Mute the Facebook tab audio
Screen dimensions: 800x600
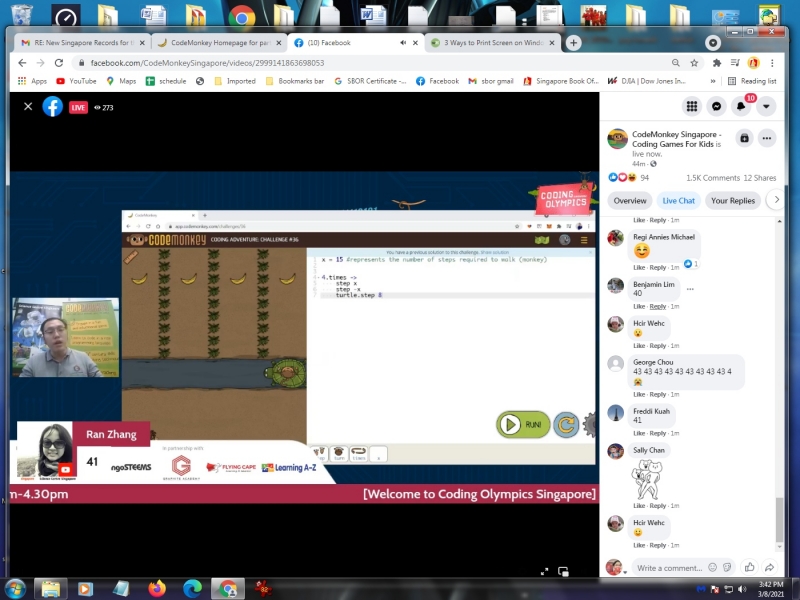click(x=402, y=43)
